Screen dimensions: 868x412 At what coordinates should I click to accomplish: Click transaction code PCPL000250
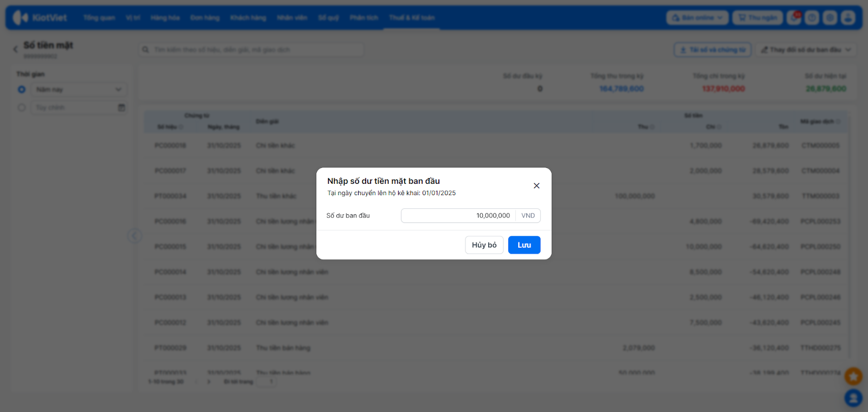820,247
